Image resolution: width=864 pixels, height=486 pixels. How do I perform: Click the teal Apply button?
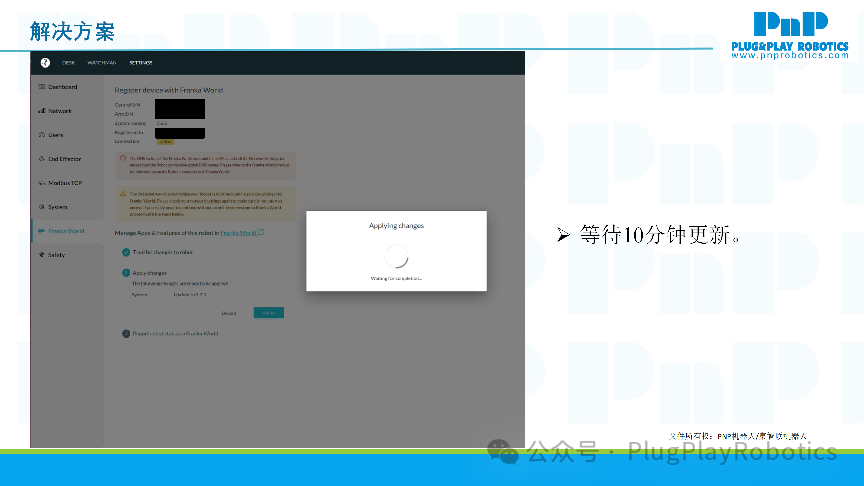pyautogui.click(x=268, y=313)
